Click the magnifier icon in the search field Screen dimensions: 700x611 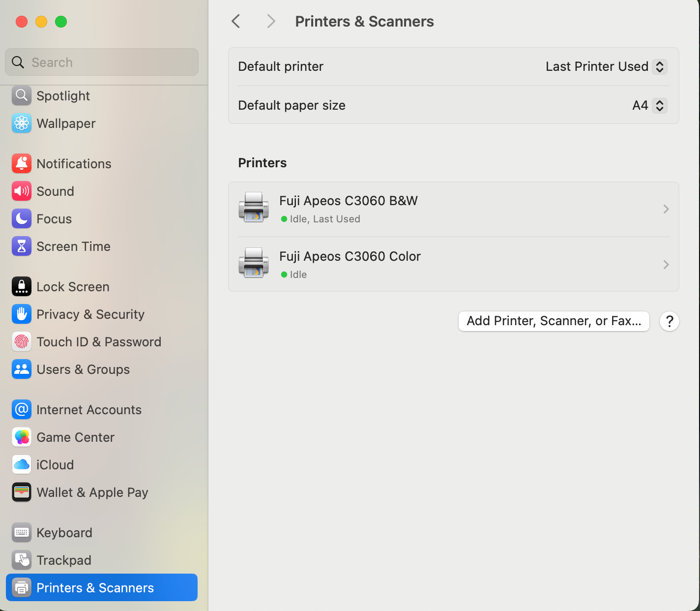coord(18,62)
